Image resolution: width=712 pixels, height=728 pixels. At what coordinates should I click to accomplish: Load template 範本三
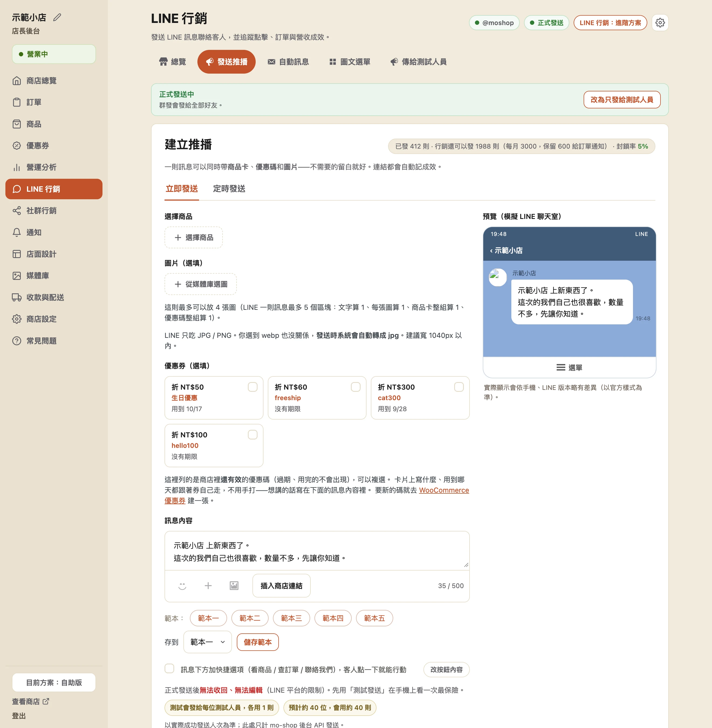pyautogui.click(x=291, y=618)
